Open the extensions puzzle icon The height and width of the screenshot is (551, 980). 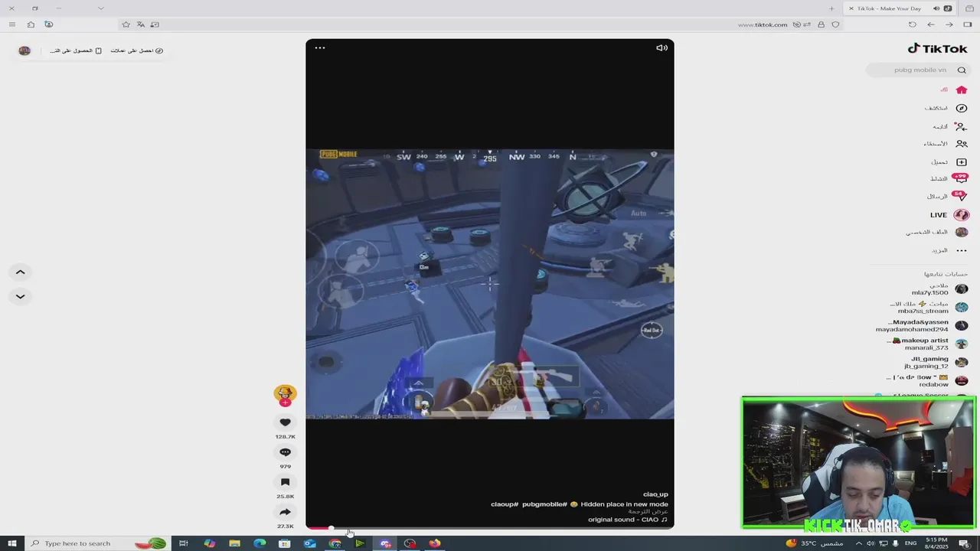[31, 24]
